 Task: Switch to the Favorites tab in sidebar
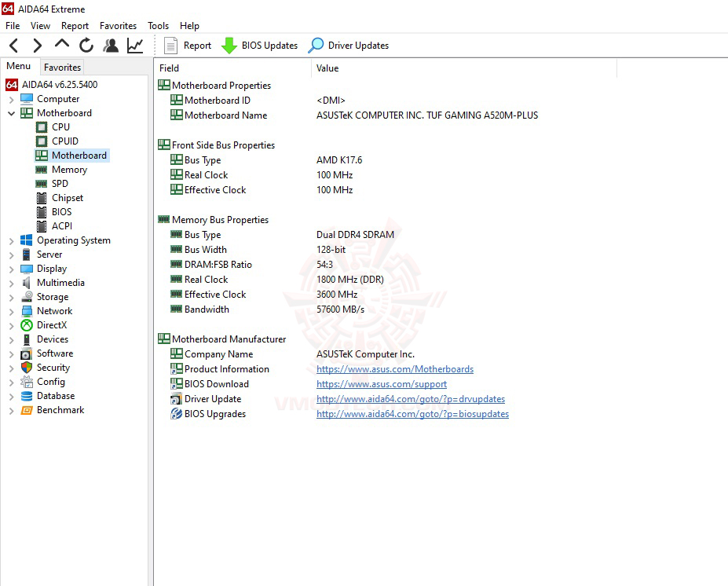62,68
